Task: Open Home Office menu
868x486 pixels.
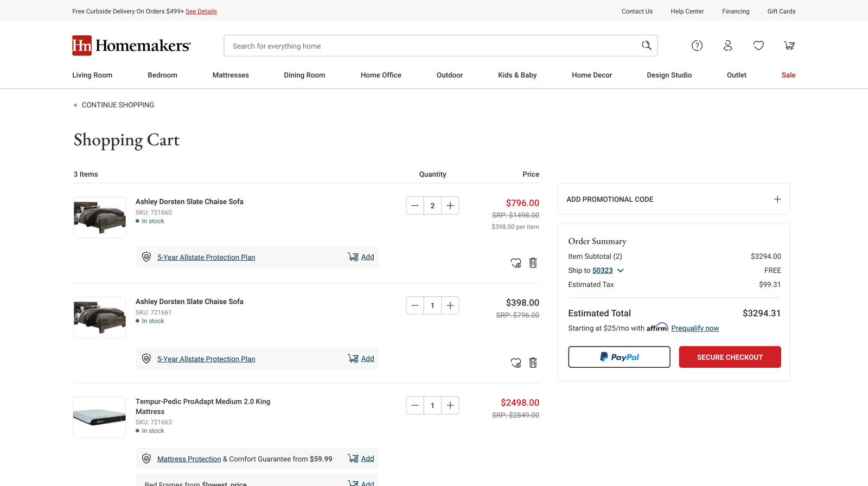Action: (x=381, y=75)
